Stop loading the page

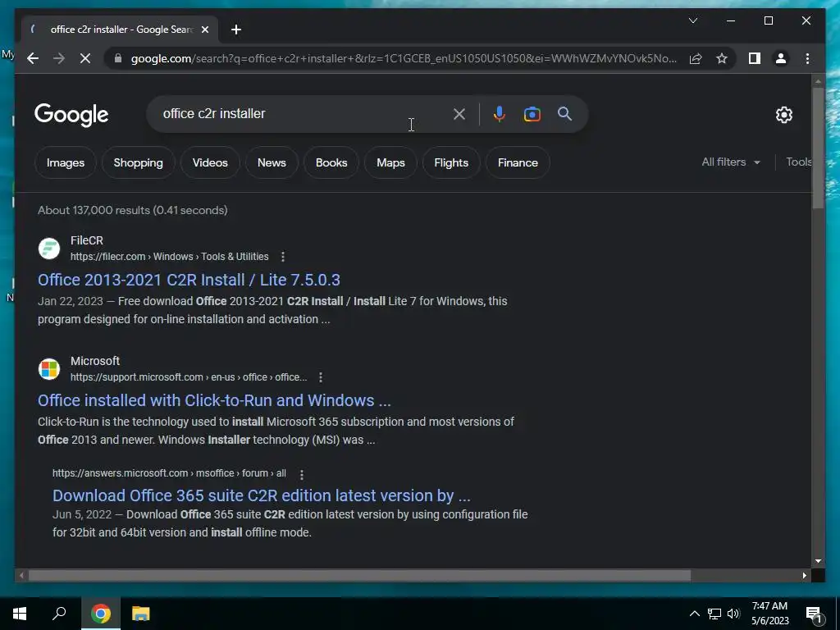point(85,58)
